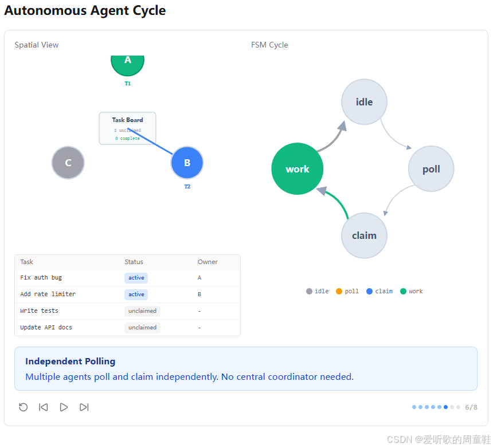The width and height of the screenshot is (493, 448).
Task: Click the blue claim legend swatch
Action: point(369,291)
